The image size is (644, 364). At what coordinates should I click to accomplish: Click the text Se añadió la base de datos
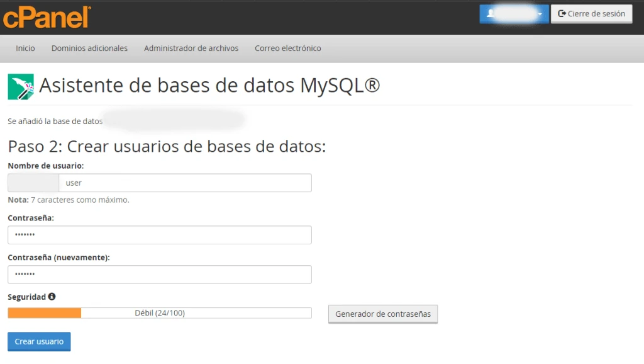[55, 122]
